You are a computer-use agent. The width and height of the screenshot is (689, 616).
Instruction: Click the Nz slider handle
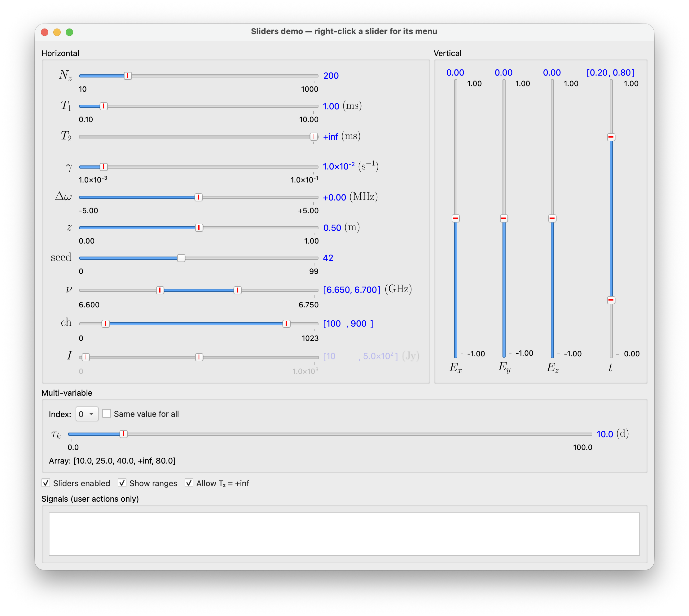pyautogui.click(x=128, y=76)
